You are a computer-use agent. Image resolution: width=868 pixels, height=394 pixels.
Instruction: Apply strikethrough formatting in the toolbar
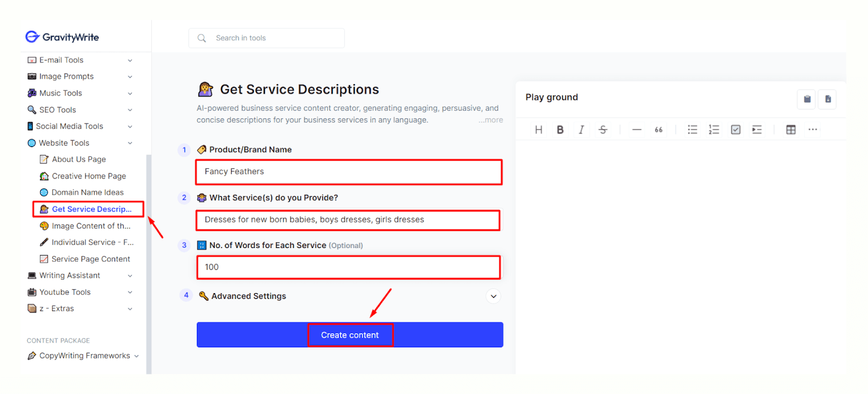click(603, 130)
